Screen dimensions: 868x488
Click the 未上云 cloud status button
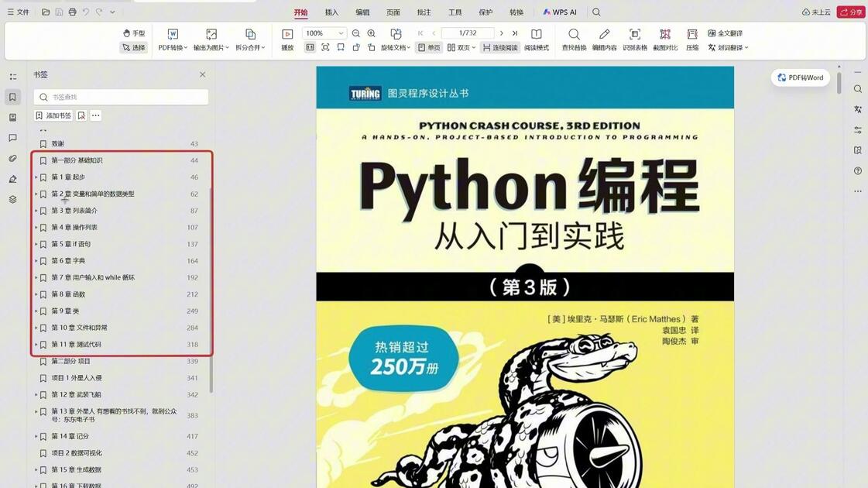(817, 12)
